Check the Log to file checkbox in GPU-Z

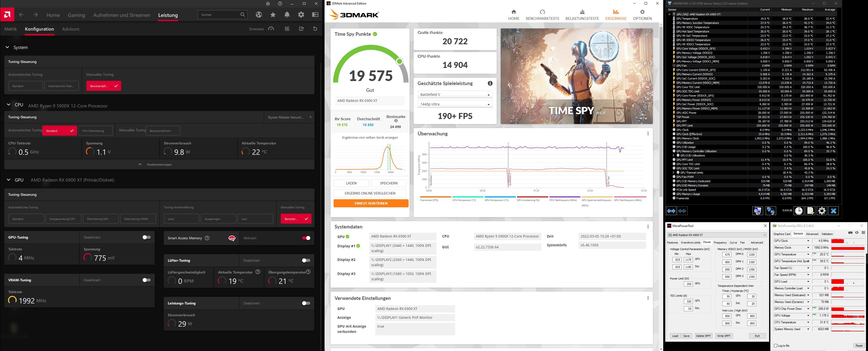(x=776, y=346)
